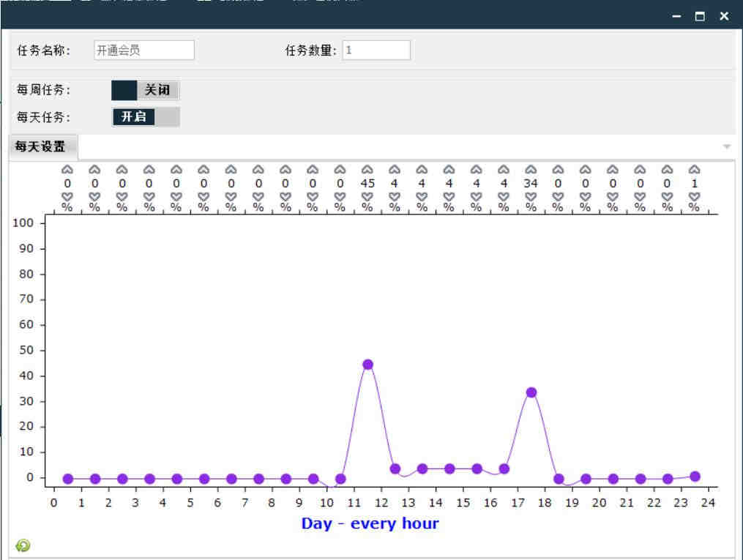Click the chart peak point at value 45

point(367,365)
